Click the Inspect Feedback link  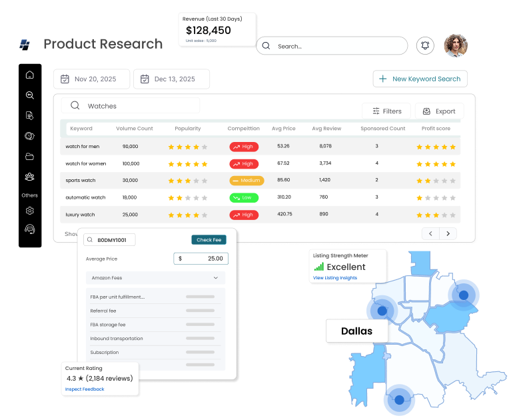point(85,389)
